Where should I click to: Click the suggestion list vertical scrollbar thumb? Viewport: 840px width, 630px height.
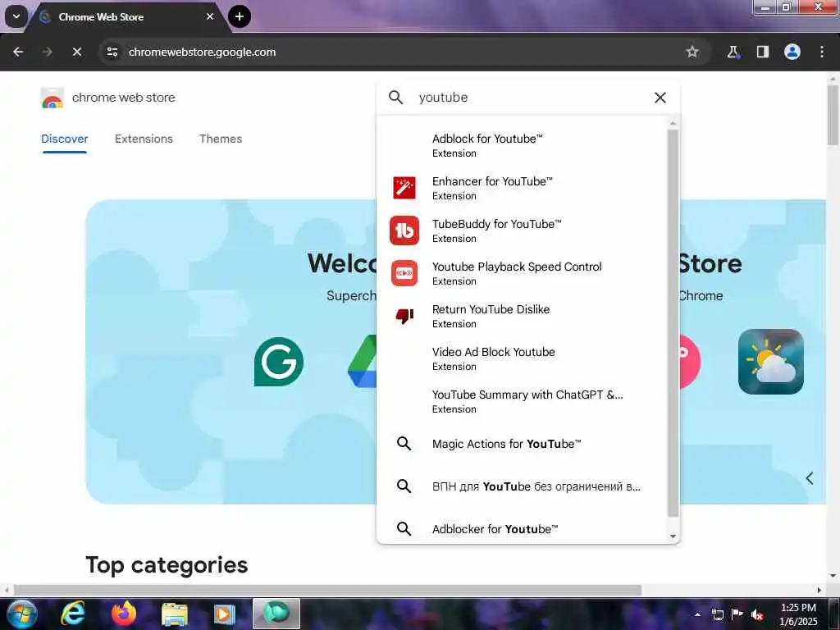click(673, 323)
